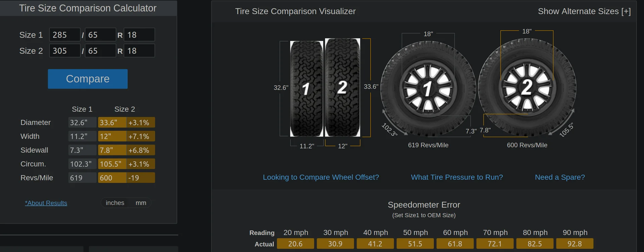
Task: Open What Tire Pressure to Run link
Action: point(457,177)
